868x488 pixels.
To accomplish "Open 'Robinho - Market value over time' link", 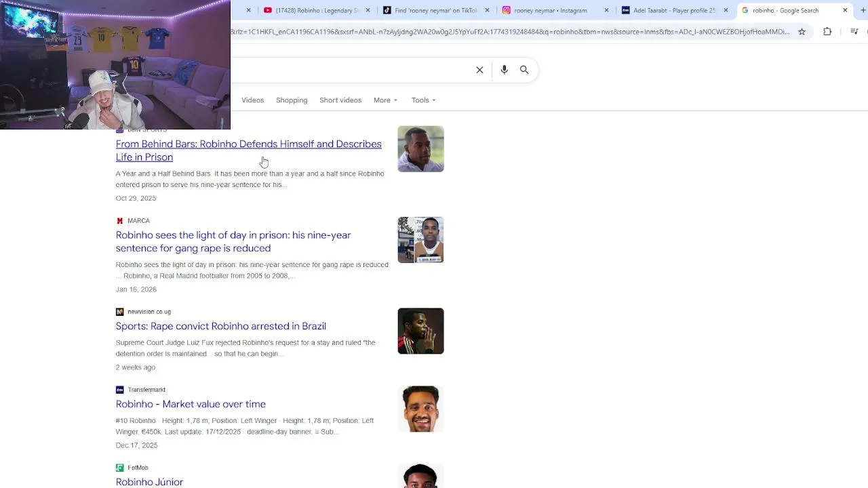I will coord(191,404).
